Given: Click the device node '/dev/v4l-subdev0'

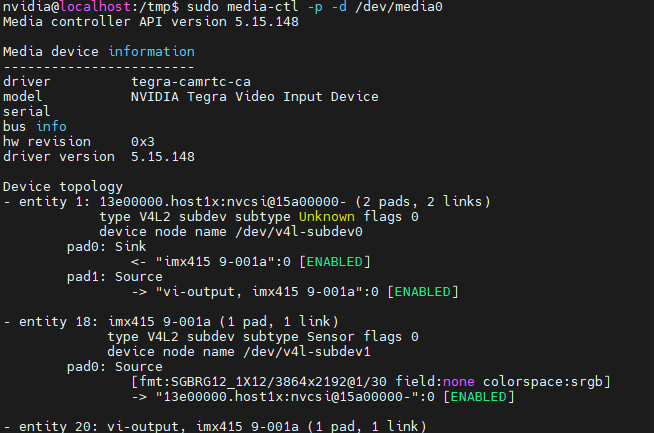Looking at the screenshot, I should click(x=299, y=232).
